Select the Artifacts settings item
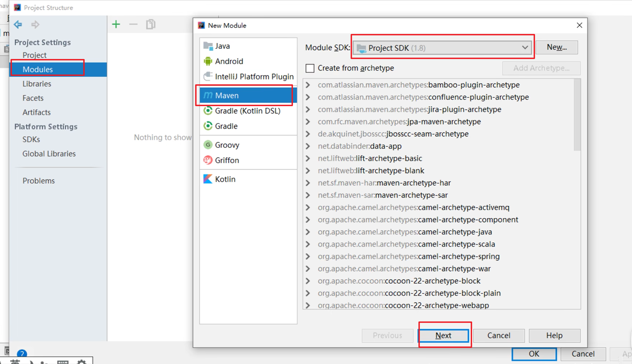Image resolution: width=632 pixels, height=364 pixels. tap(36, 112)
